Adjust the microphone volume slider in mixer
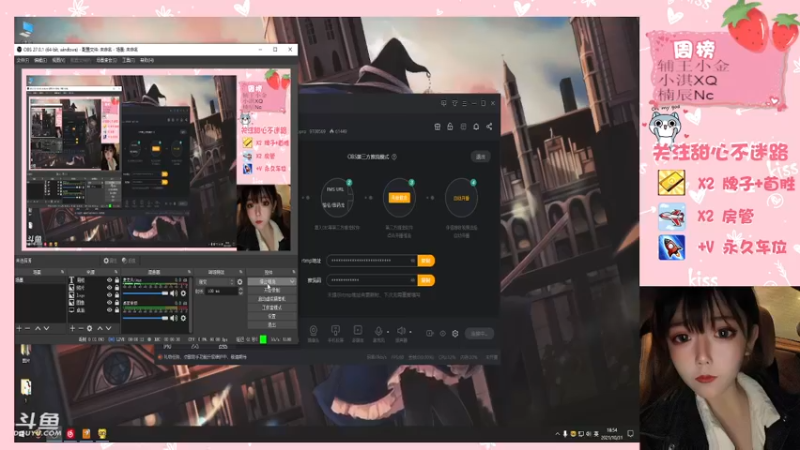This screenshot has width=800, height=450. pos(146,293)
